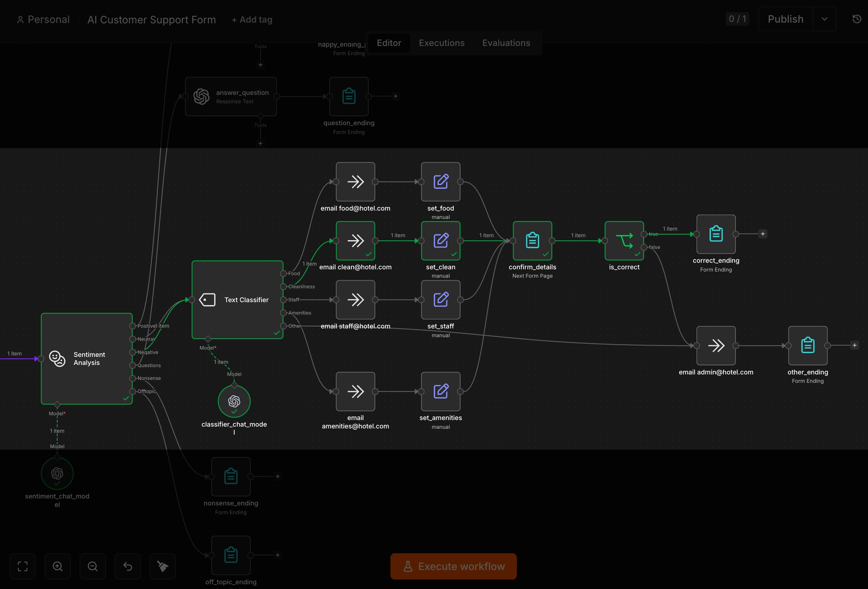Click the Cleanliness output connector
Viewport: 868px width, 589px height.
[x=283, y=286]
